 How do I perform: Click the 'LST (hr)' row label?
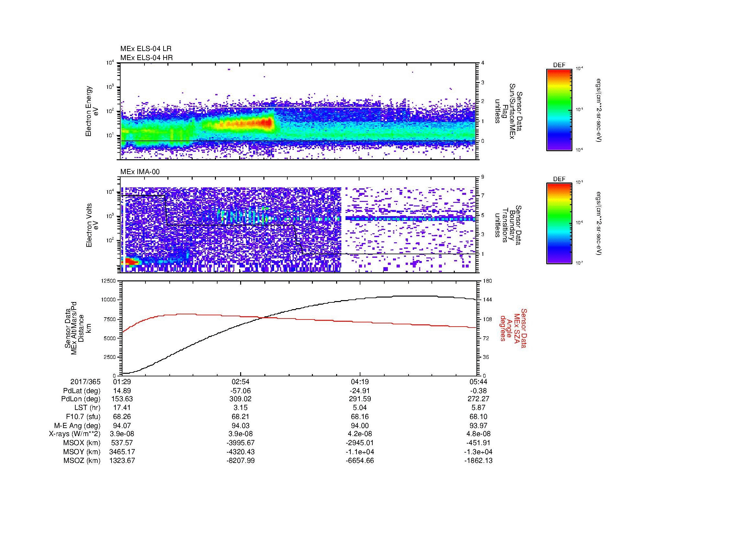coord(87,408)
